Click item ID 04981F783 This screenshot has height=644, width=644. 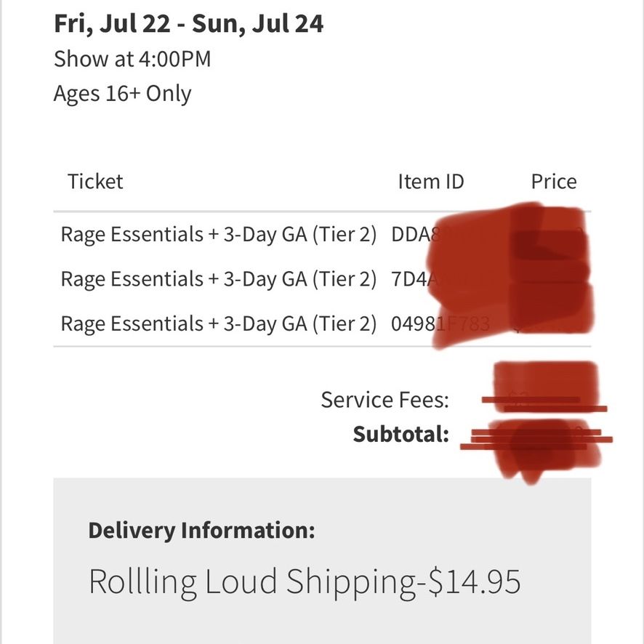tap(440, 323)
